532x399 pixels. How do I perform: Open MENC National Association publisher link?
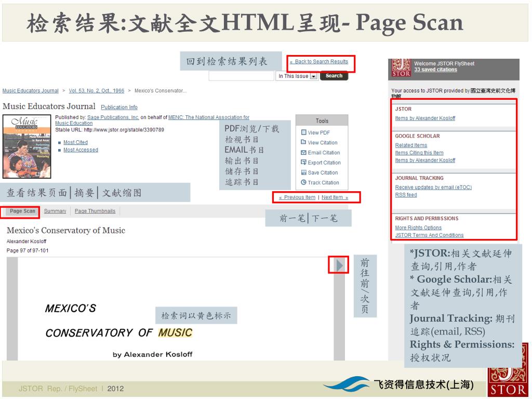[x=209, y=117]
